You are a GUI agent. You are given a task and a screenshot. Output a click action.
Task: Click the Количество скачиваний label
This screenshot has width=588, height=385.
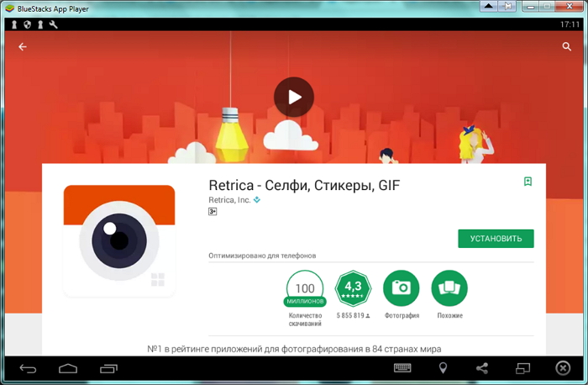pyautogui.click(x=305, y=319)
